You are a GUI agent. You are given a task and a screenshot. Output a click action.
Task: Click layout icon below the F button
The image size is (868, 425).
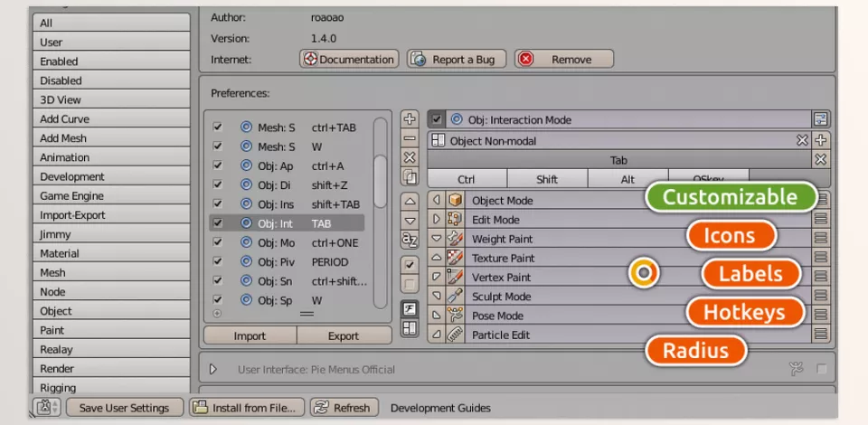click(410, 328)
